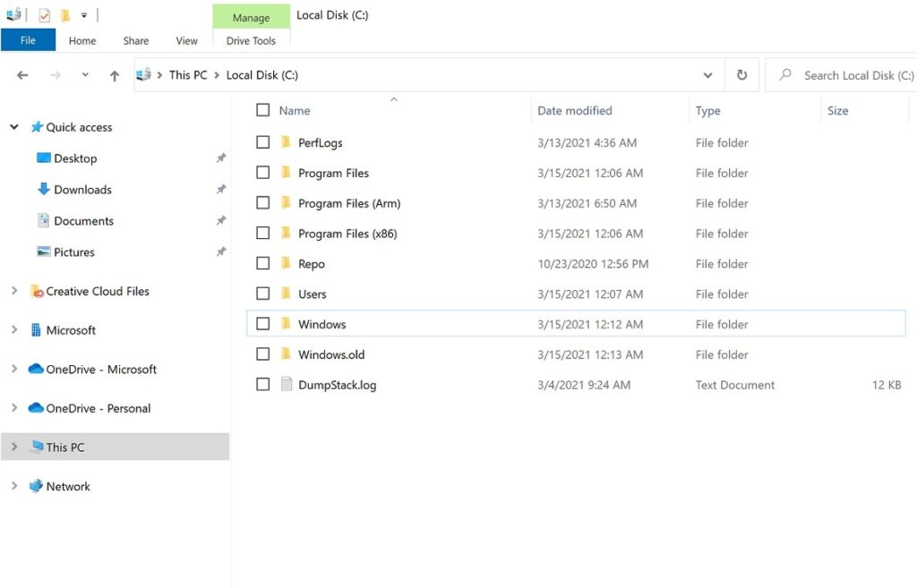Sort files by the Date modified column
The height and width of the screenshot is (588, 917).
tap(573, 110)
